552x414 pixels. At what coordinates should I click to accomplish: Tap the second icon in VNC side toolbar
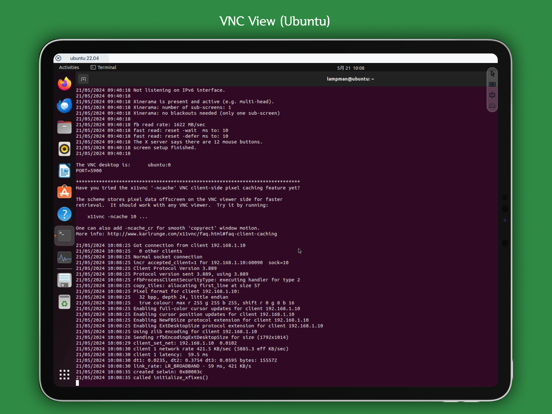pyautogui.click(x=492, y=84)
